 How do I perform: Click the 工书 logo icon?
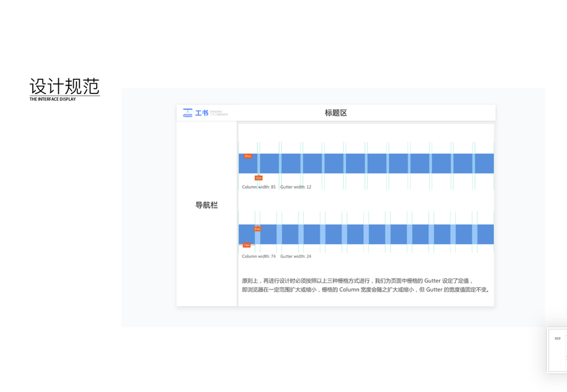187,113
